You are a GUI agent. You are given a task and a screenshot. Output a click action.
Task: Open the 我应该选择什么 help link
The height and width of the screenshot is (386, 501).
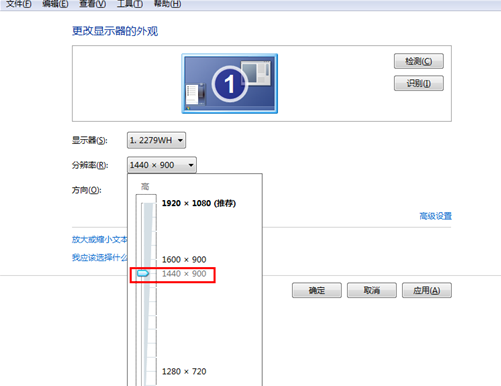click(x=100, y=257)
